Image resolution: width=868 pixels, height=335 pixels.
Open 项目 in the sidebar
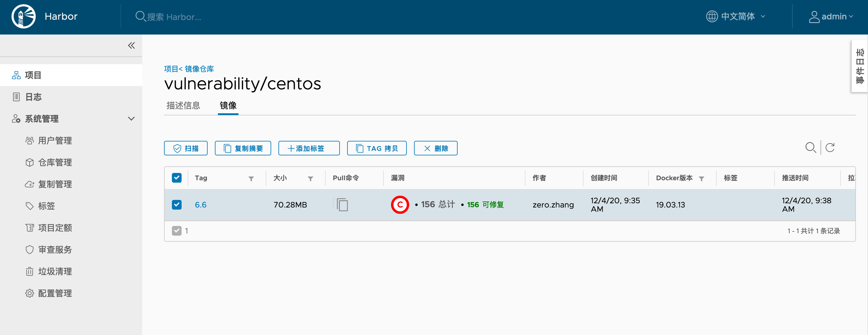click(71, 75)
